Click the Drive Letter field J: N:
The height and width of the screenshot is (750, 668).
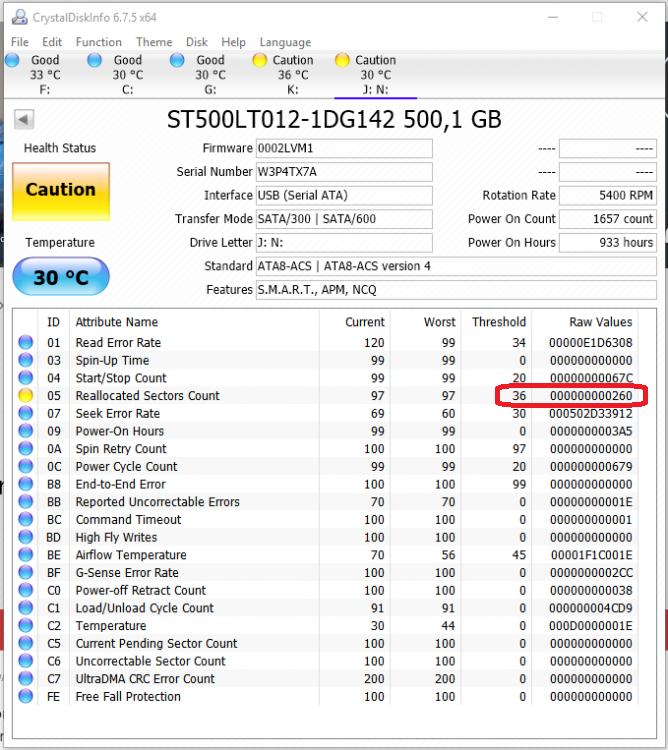point(344,243)
